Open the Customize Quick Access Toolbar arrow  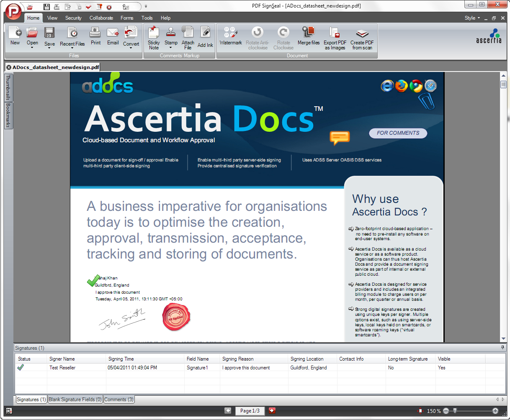(x=146, y=7)
